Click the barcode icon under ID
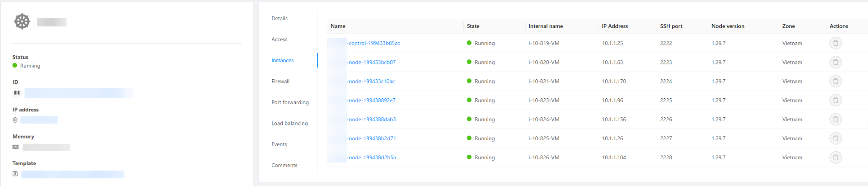This screenshot has height=186, width=868. (17, 93)
